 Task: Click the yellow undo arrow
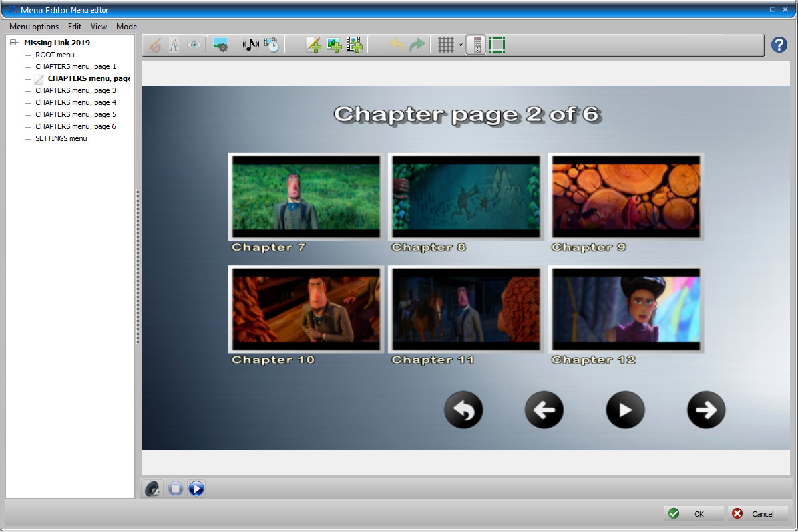[397, 45]
